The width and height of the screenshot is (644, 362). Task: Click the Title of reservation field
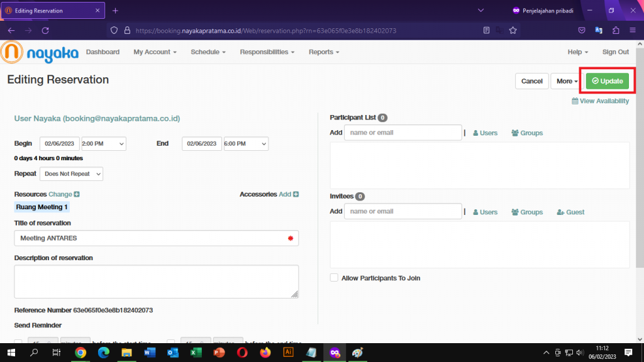click(151, 238)
